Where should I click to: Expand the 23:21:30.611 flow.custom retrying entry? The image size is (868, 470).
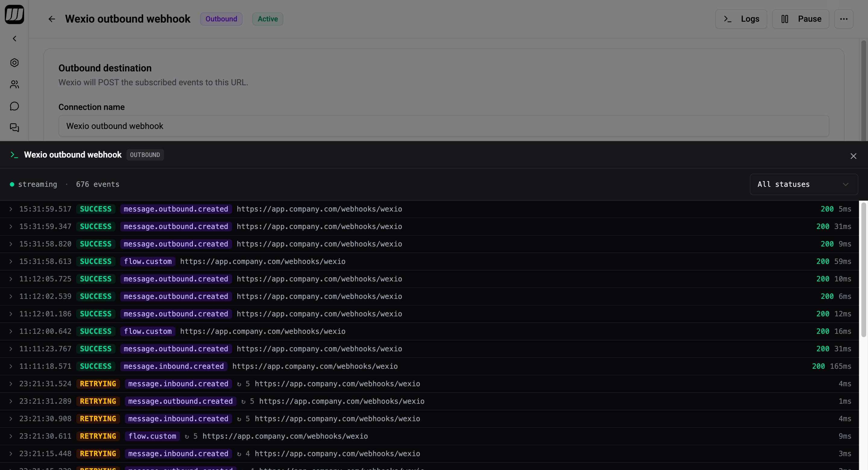point(11,436)
